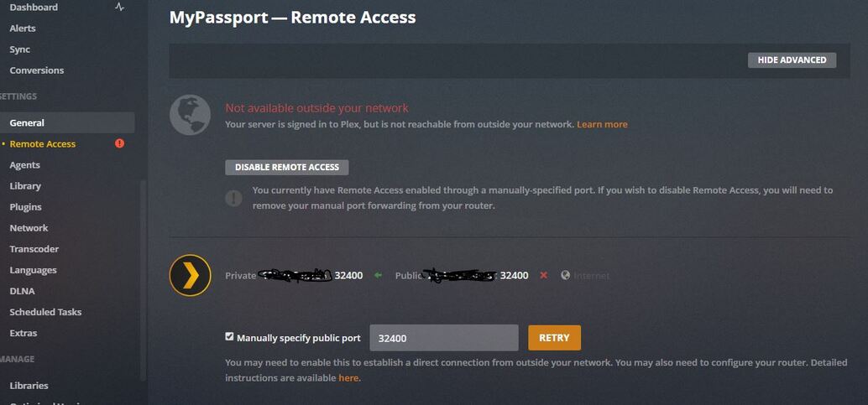
Task: Click the globe status icon
Action: point(190,115)
